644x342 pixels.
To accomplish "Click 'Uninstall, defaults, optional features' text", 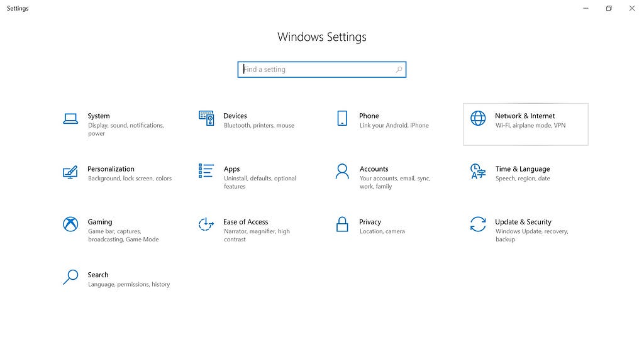I will coord(260,182).
